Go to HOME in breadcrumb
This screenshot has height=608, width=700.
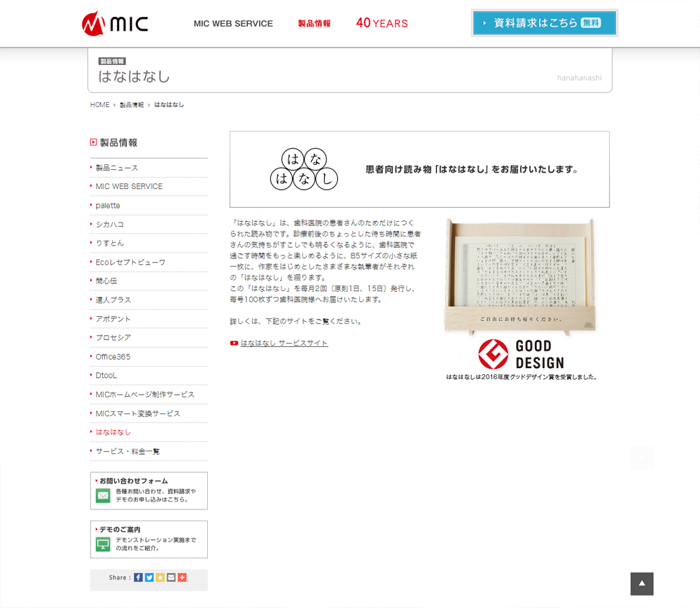(x=99, y=105)
